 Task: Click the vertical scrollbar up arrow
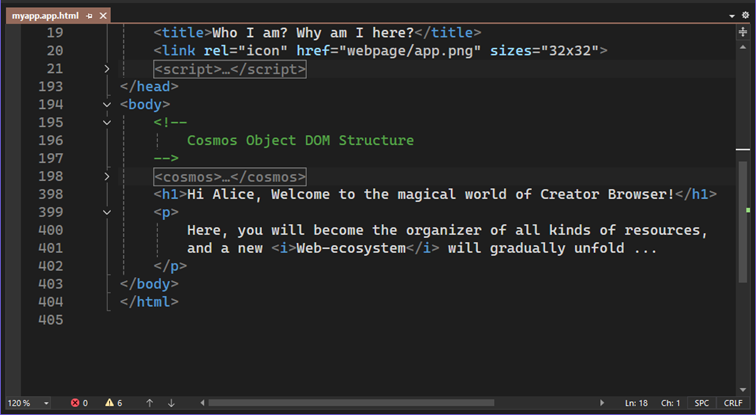tap(742, 47)
